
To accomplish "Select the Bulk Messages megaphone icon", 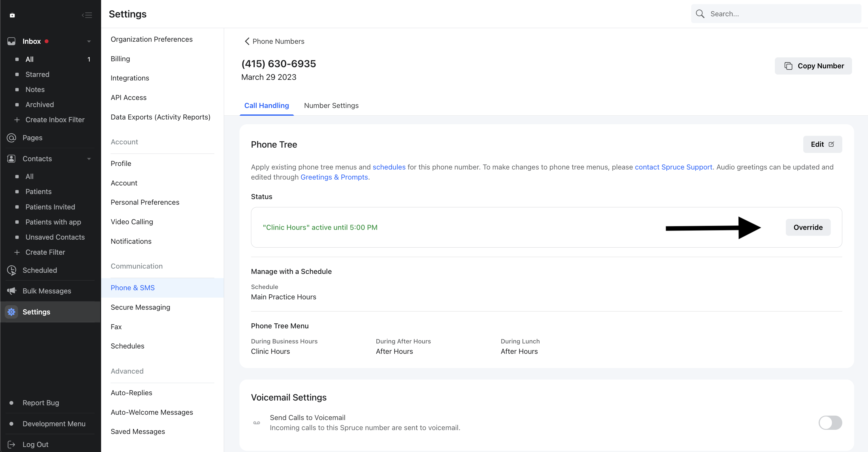I will point(11,290).
